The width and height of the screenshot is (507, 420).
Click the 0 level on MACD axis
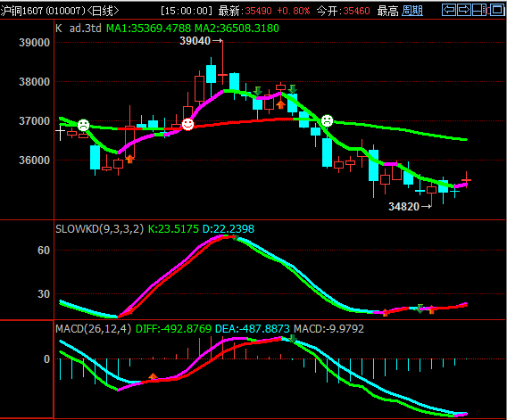tap(47, 359)
